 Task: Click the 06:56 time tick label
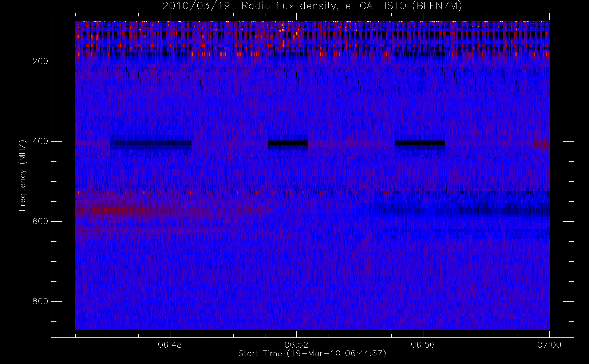[423, 345]
